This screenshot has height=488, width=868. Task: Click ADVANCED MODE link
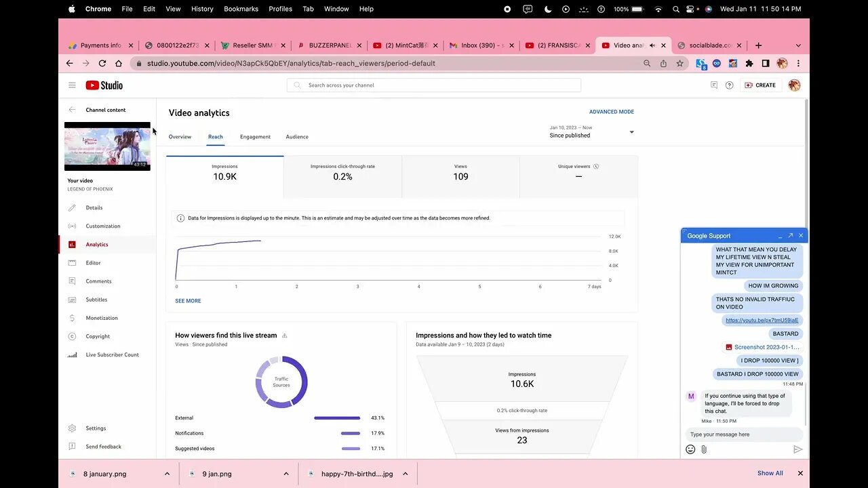[x=612, y=112]
